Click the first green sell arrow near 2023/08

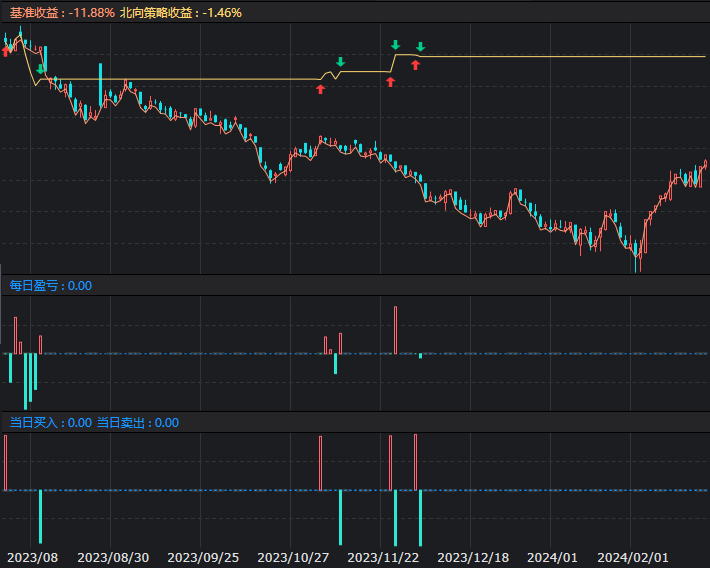(40, 69)
